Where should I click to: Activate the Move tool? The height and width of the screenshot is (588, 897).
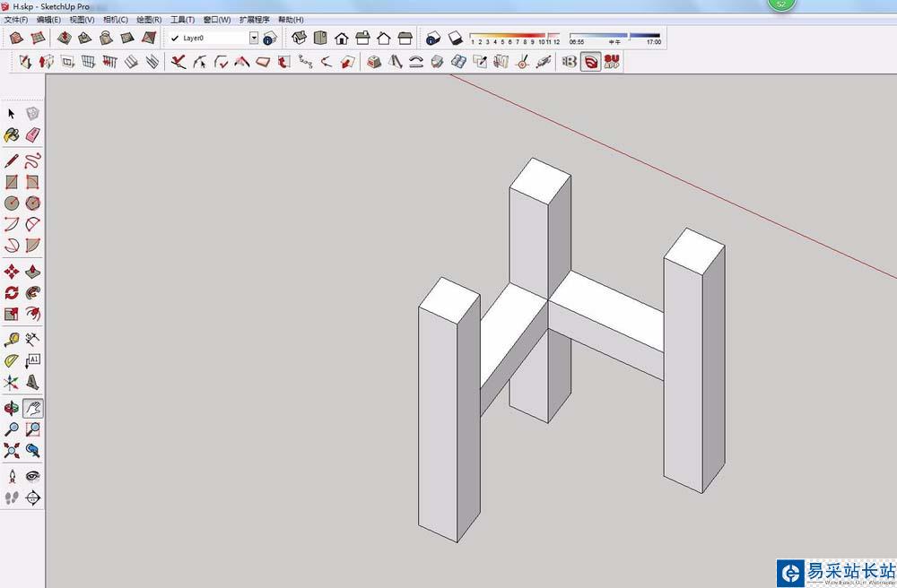[x=12, y=271]
